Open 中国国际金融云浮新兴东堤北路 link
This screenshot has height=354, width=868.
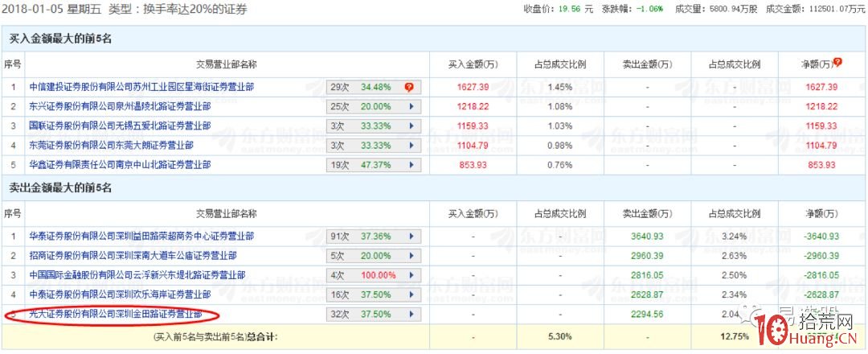point(137,275)
